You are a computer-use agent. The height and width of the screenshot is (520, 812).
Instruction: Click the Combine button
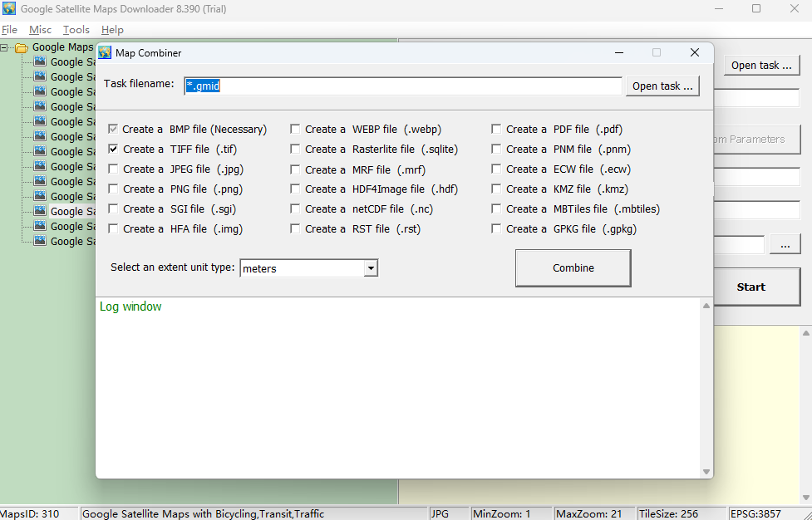point(573,267)
